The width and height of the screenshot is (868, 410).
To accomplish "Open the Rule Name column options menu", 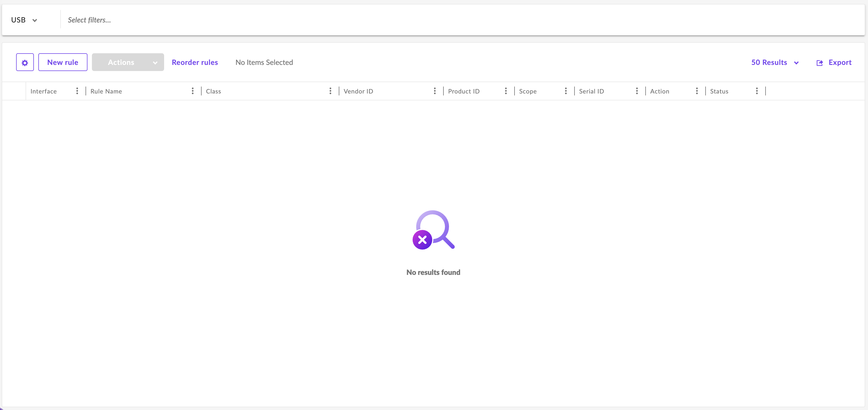I will pyautogui.click(x=192, y=91).
